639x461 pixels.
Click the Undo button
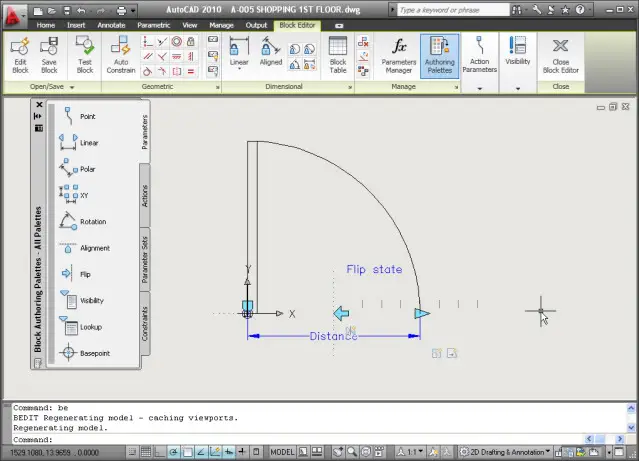coord(81,11)
